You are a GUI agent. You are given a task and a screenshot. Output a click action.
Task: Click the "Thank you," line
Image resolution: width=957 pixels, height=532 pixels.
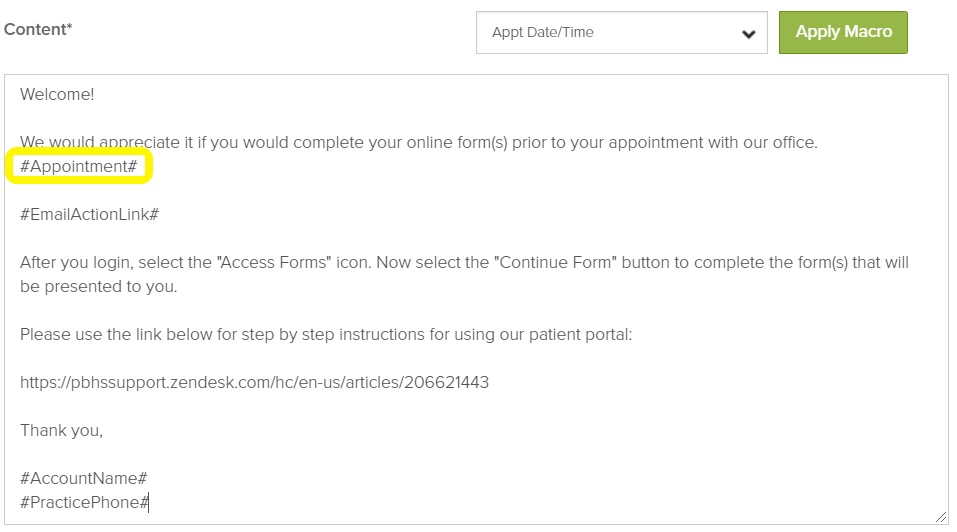pyautogui.click(x=62, y=430)
